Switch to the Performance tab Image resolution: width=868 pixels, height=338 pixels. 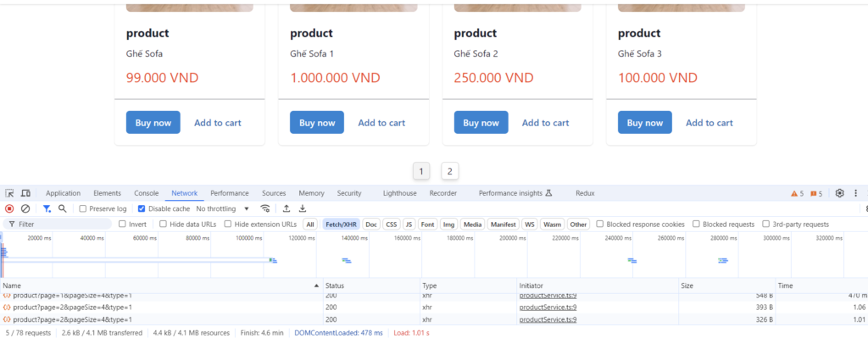(x=230, y=193)
